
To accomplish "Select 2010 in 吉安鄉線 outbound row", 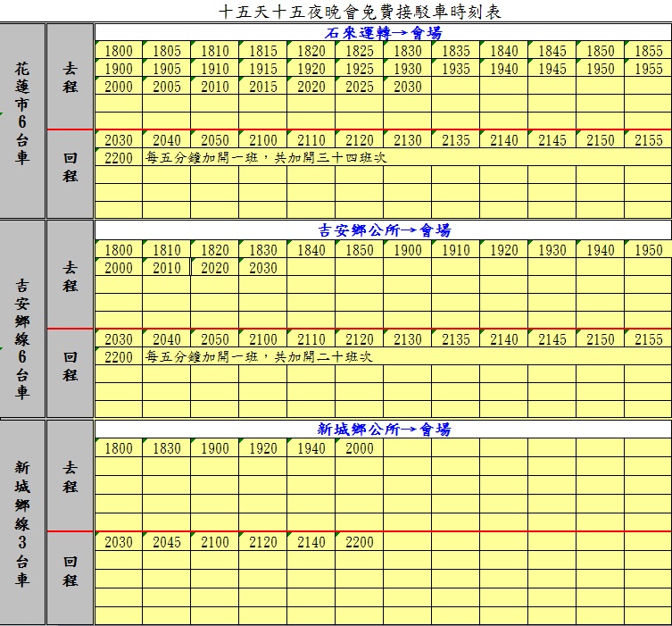I will [x=167, y=268].
